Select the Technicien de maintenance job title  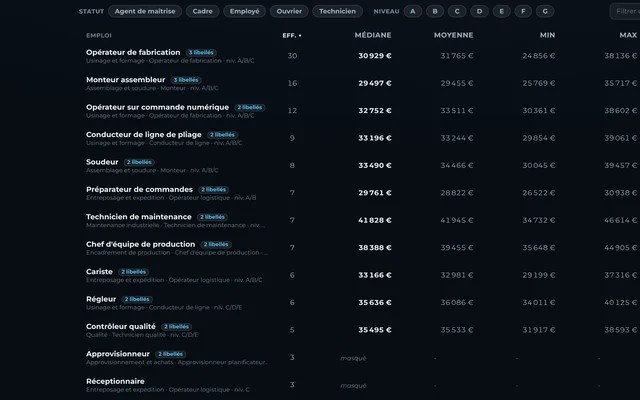(x=139, y=216)
